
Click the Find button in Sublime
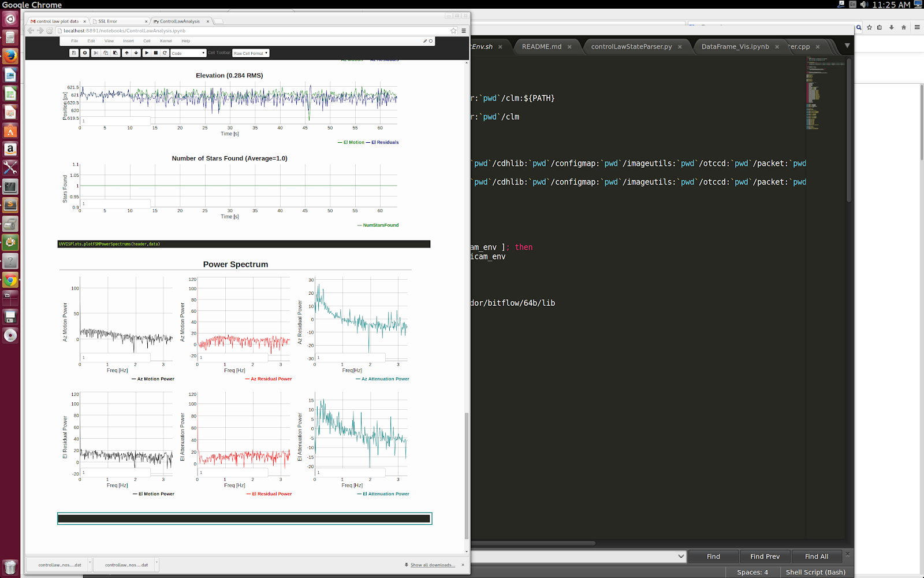pyautogui.click(x=713, y=557)
